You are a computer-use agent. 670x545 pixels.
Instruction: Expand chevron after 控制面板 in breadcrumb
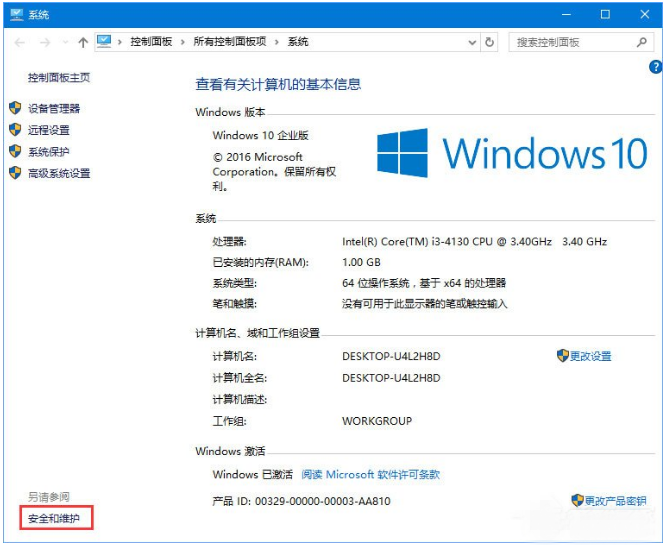(183, 42)
